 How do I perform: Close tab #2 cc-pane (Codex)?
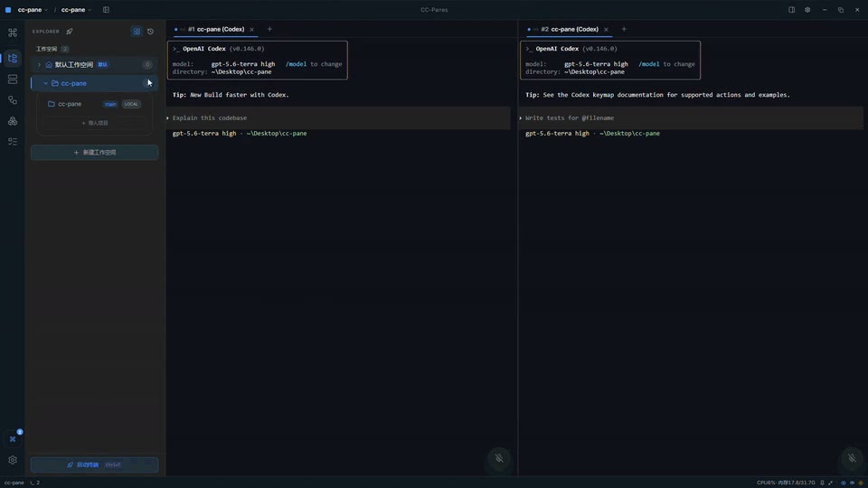[606, 29]
